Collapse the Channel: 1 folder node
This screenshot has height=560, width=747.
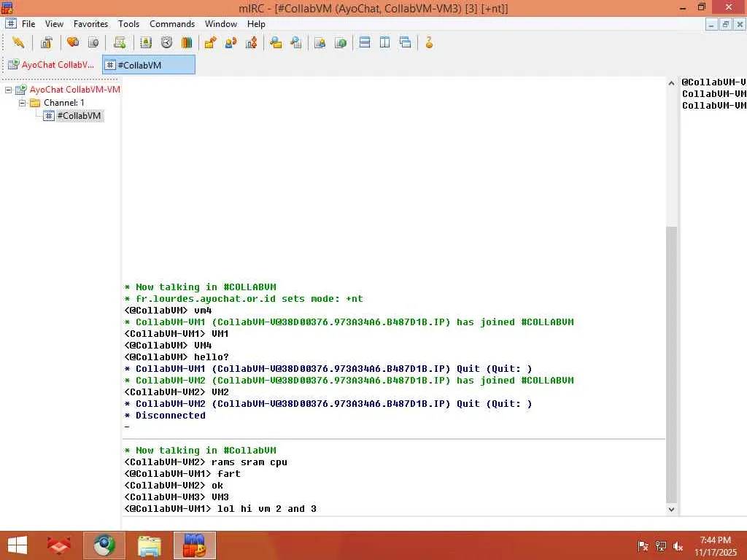22,103
